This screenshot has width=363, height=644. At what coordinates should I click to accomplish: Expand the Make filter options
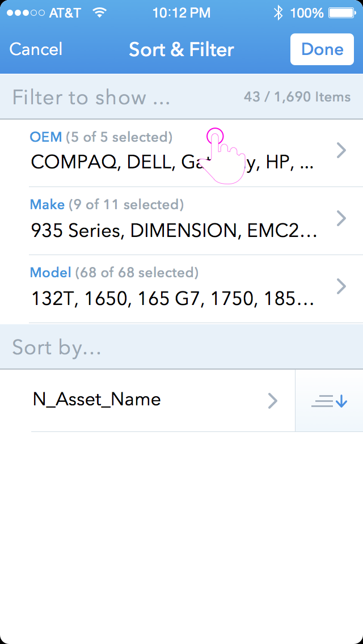[341, 218]
